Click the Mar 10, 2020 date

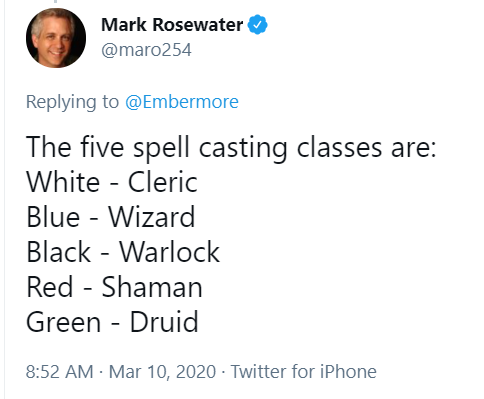[162, 371]
